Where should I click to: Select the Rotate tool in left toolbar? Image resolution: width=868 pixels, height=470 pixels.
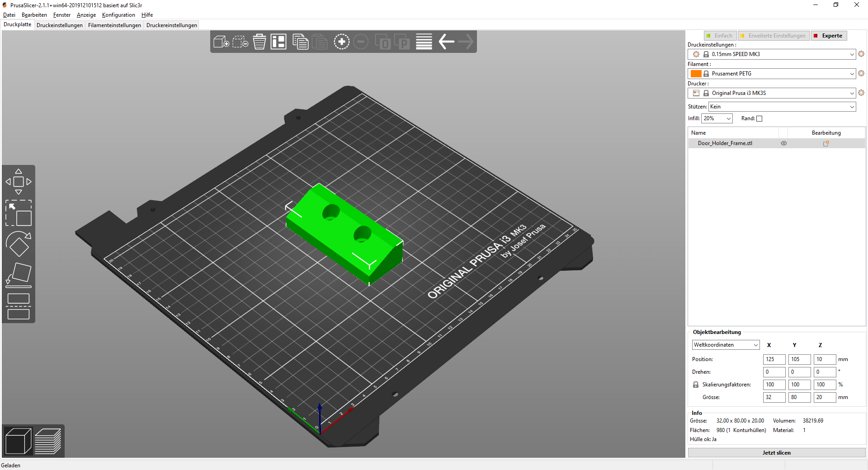[x=19, y=244]
